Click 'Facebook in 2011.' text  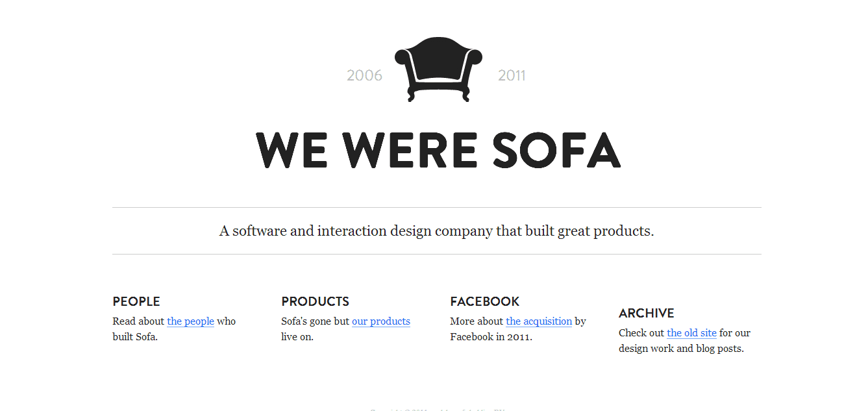pyautogui.click(x=491, y=337)
